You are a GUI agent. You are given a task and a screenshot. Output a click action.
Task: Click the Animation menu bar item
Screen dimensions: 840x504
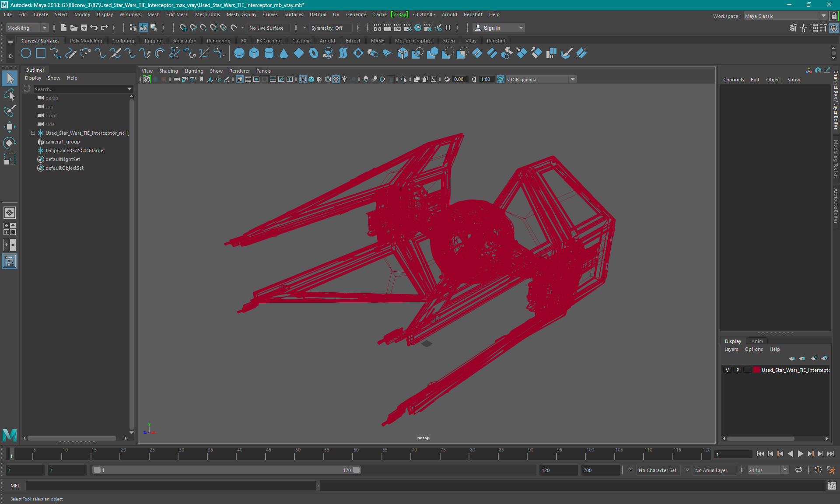point(185,40)
